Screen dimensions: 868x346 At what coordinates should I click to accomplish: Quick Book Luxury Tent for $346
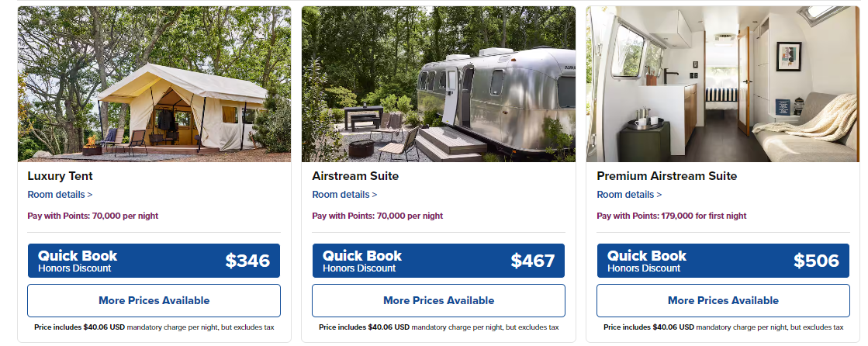point(154,261)
